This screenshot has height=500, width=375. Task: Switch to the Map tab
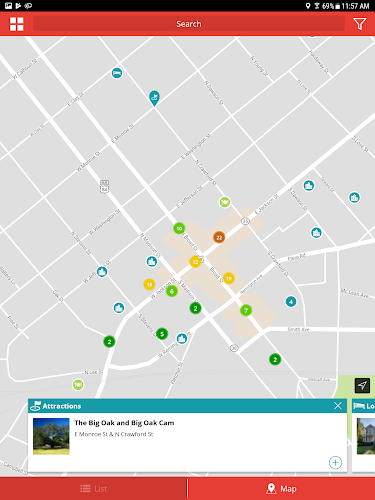282,489
